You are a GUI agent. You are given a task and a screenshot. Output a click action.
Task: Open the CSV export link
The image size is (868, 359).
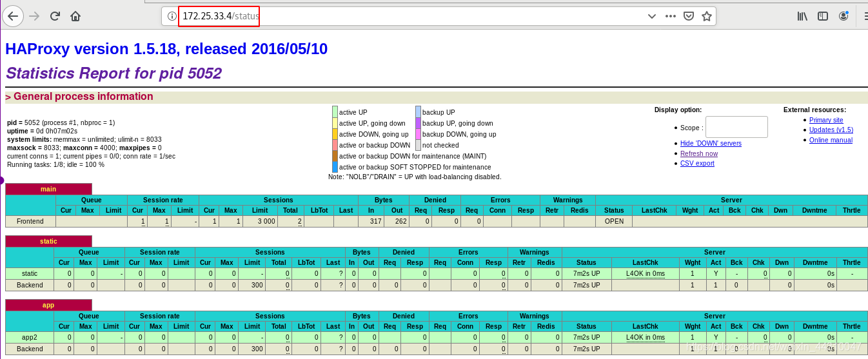point(697,163)
